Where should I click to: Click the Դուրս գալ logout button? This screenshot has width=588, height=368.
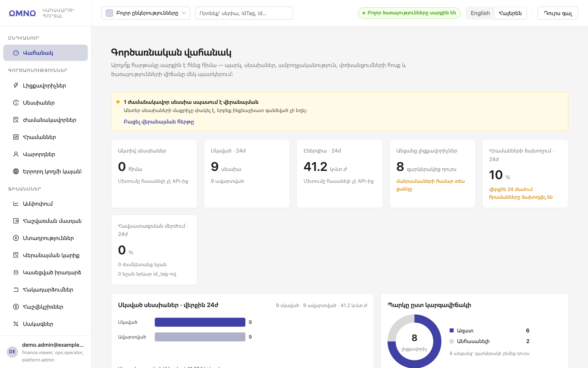pyautogui.click(x=558, y=13)
